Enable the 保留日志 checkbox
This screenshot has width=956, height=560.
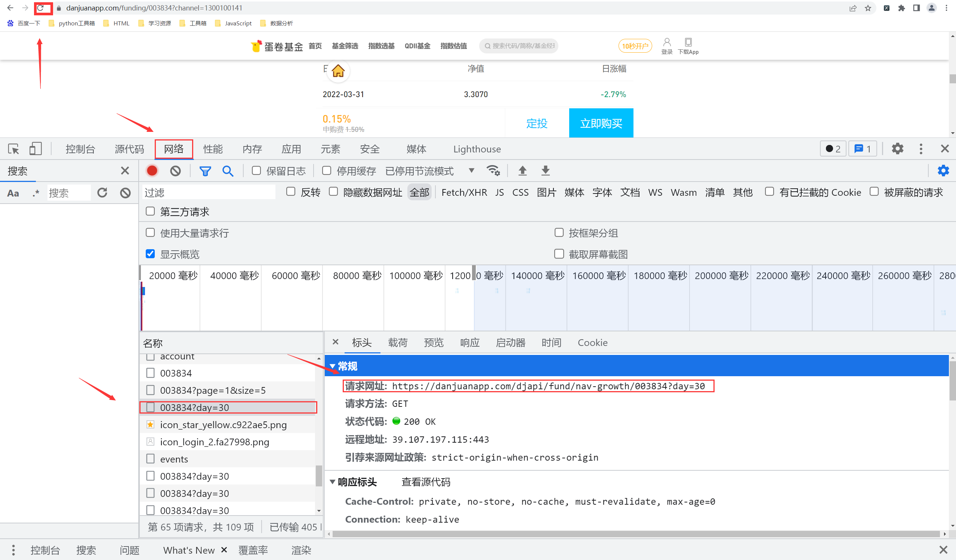pos(256,171)
